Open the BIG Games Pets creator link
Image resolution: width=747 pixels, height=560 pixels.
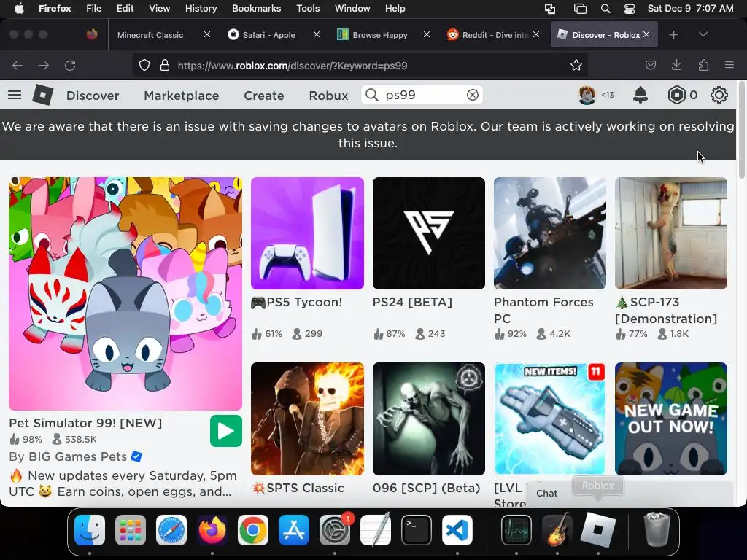coord(77,456)
